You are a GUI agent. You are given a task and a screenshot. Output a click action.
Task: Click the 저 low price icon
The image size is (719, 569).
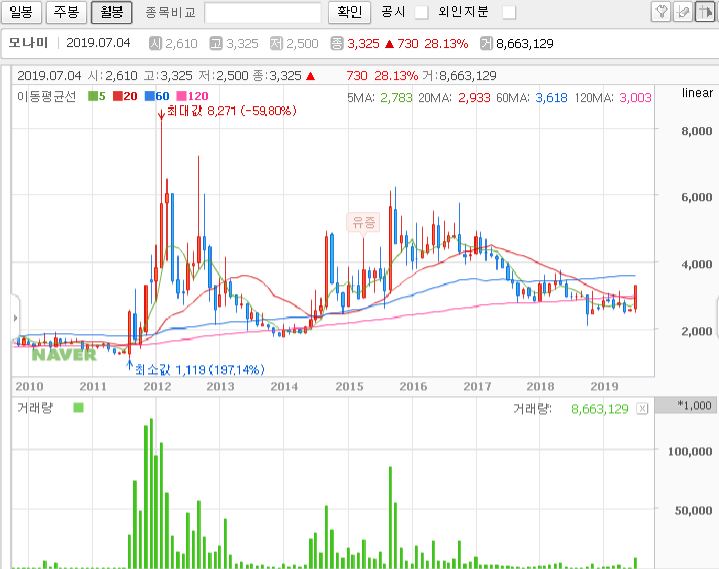(276, 44)
